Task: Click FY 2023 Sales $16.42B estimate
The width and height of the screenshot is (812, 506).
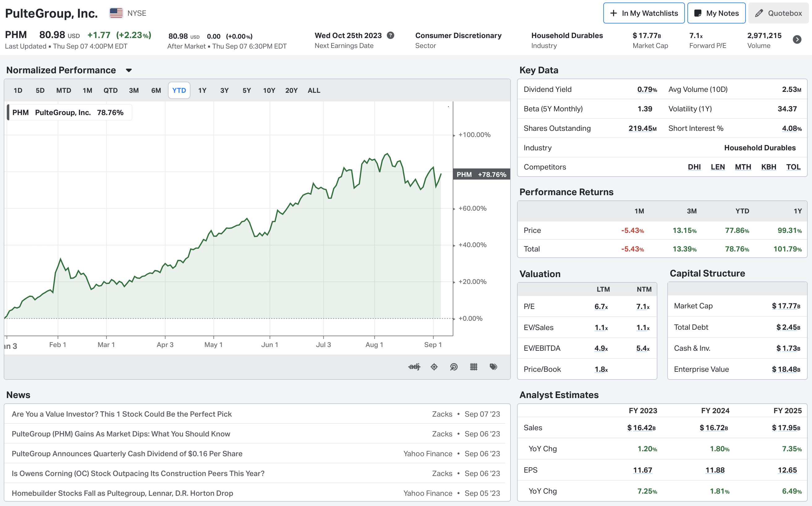Action: tap(641, 428)
